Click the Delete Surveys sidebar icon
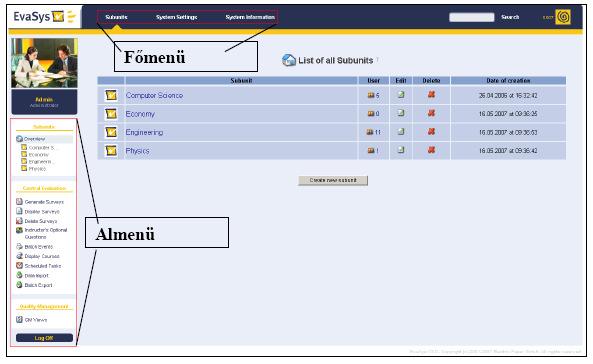Screen dimensions: 593x364 tap(19, 220)
